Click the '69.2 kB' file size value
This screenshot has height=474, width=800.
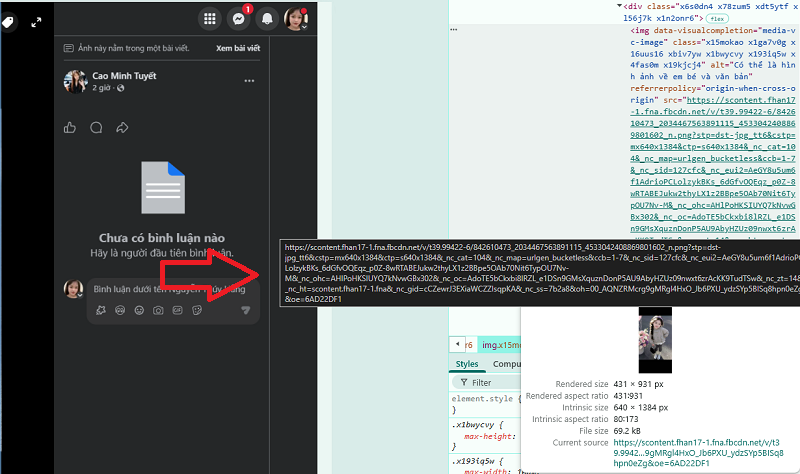click(627, 431)
